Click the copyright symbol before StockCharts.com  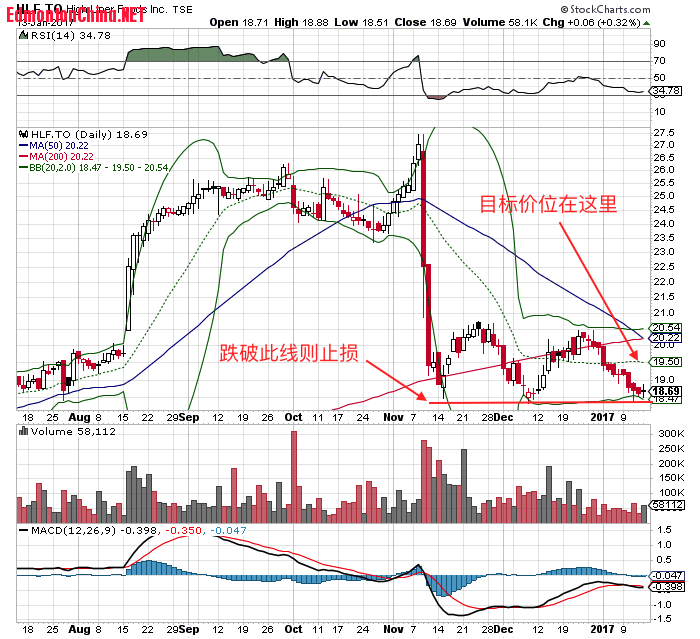click(565, 9)
